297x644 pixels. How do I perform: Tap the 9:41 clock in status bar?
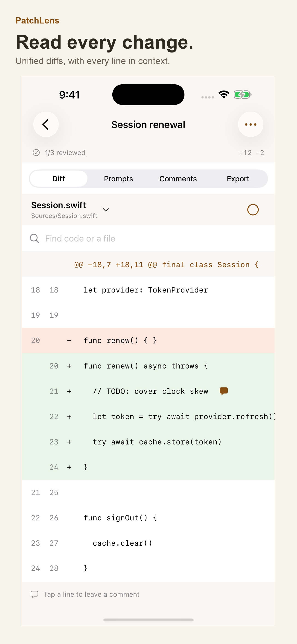click(69, 95)
